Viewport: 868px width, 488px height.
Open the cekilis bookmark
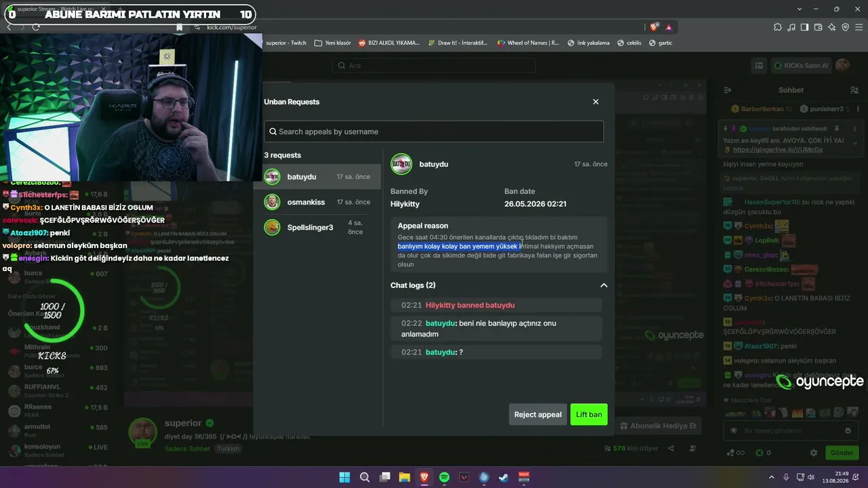pyautogui.click(x=629, y=43)
